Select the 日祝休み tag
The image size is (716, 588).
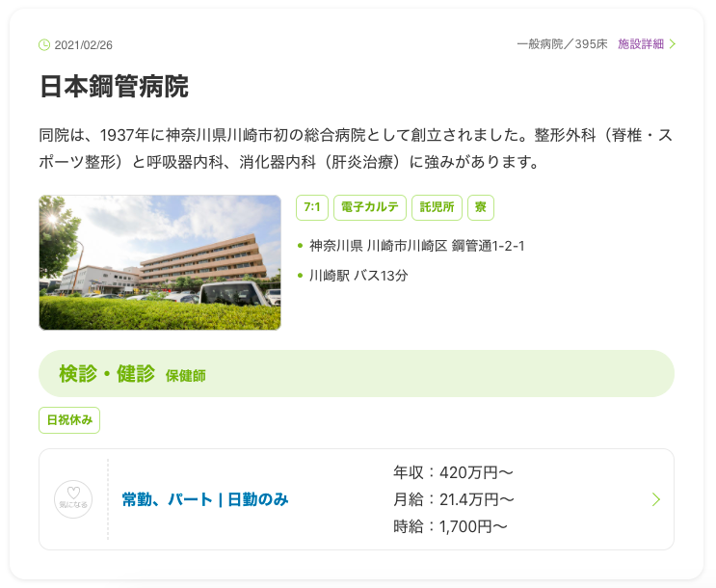(69, 420)
